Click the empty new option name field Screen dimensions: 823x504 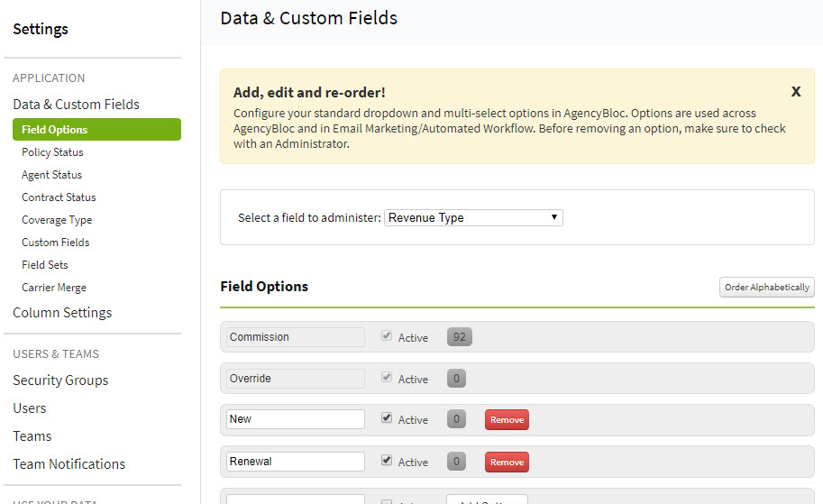[x=296, y=499]
